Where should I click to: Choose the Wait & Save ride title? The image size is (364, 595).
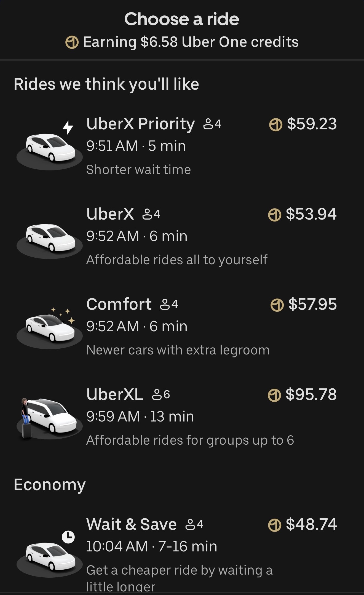131,524
